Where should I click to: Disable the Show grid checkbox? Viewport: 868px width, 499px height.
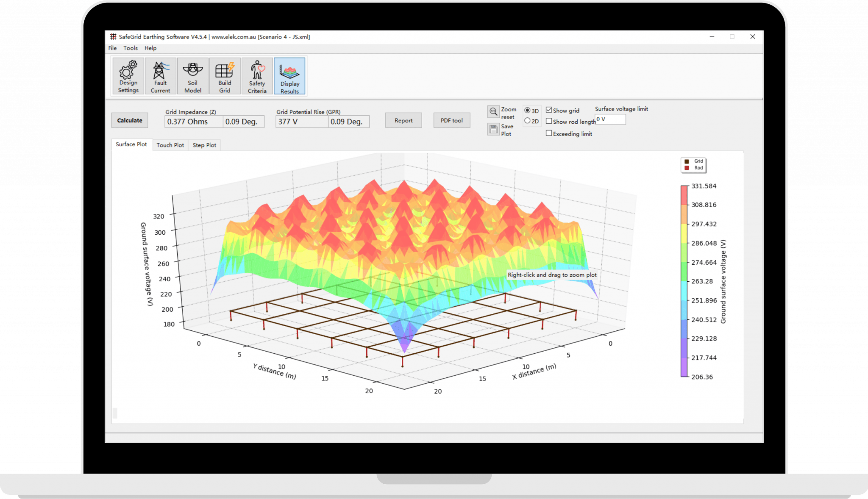click(549, 110)
